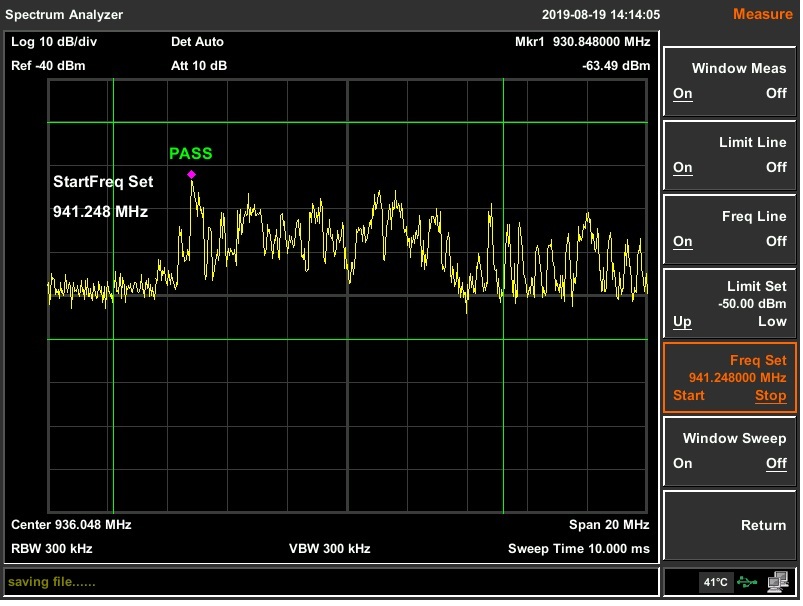
Task: Enable Window Sweep On option
Action: (683, 464)
